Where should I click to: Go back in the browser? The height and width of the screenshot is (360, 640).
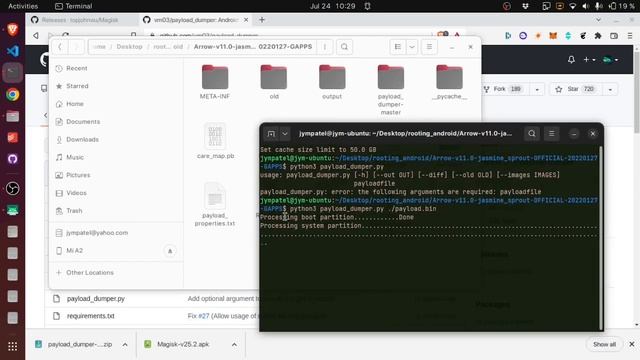click(x=36, y=36)
